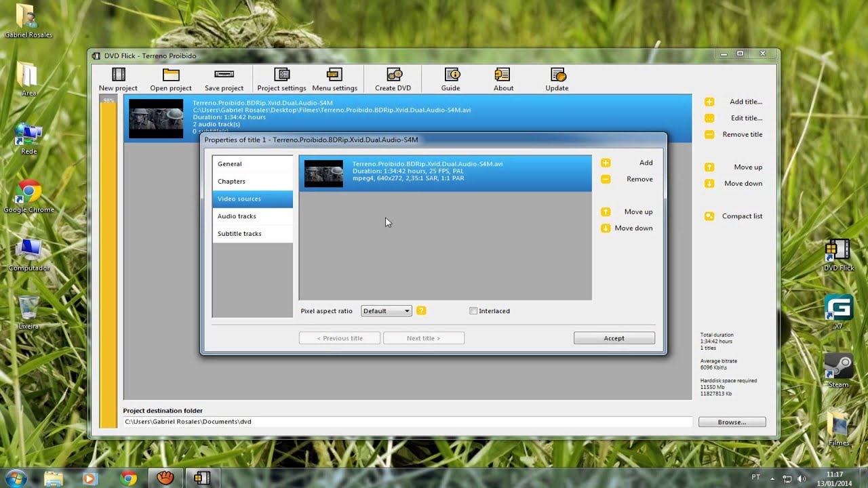The width and height of the screenshot is (868, 488).
Task: Click the Previous title button
Action: tap(340, 338)
